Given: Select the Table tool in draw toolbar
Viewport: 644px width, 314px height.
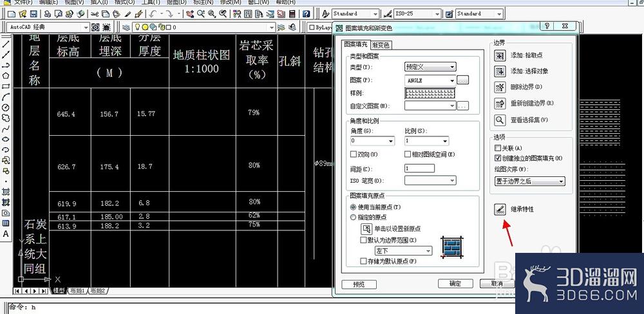Looking at the screenshot, I should point(6,223).
